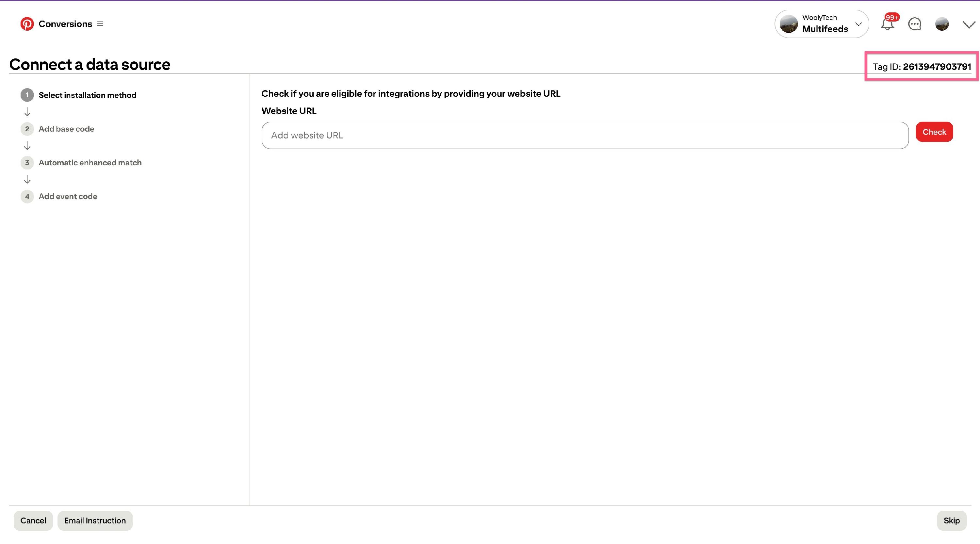Click the Website URL label
Image resolution: width=980 pixels, height=544 pixels.
(x=289, y=111)
